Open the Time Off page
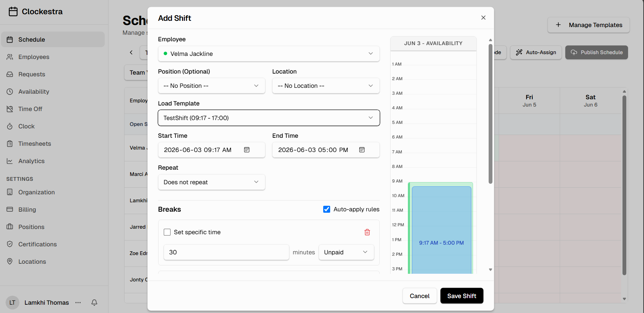Viewport: 644px width, 313px height. click(53, 109)
